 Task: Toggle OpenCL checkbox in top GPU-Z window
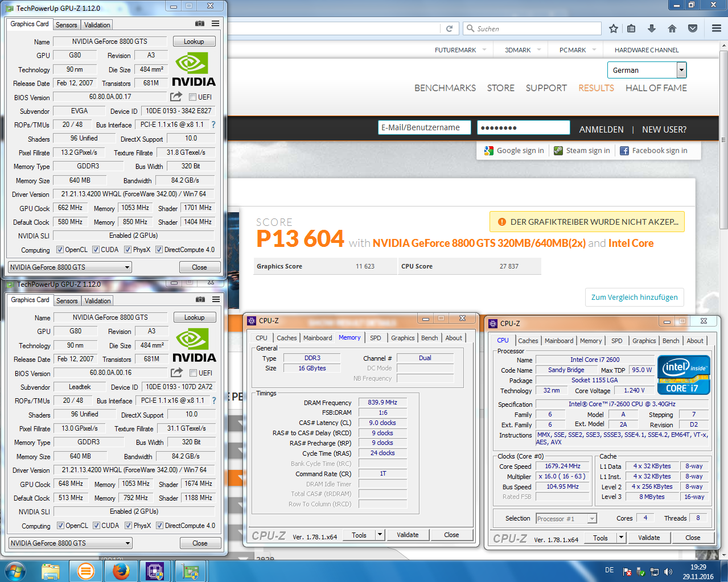60,250
